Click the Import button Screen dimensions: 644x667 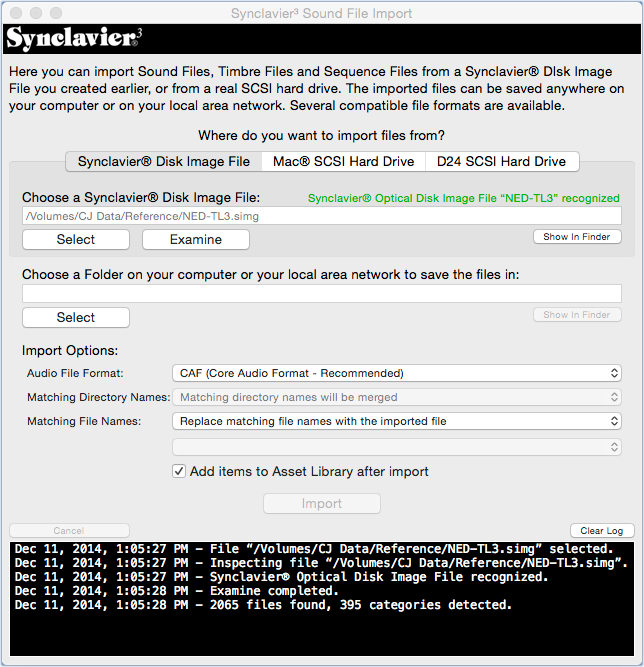point(321,504)
